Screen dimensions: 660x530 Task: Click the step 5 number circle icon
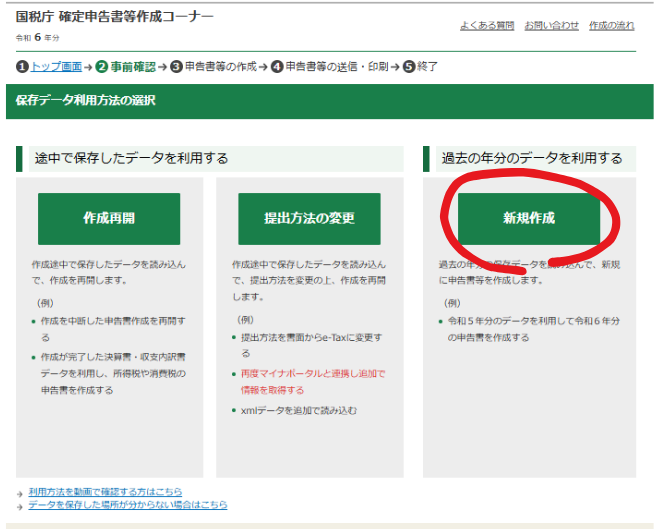(409, 67)
